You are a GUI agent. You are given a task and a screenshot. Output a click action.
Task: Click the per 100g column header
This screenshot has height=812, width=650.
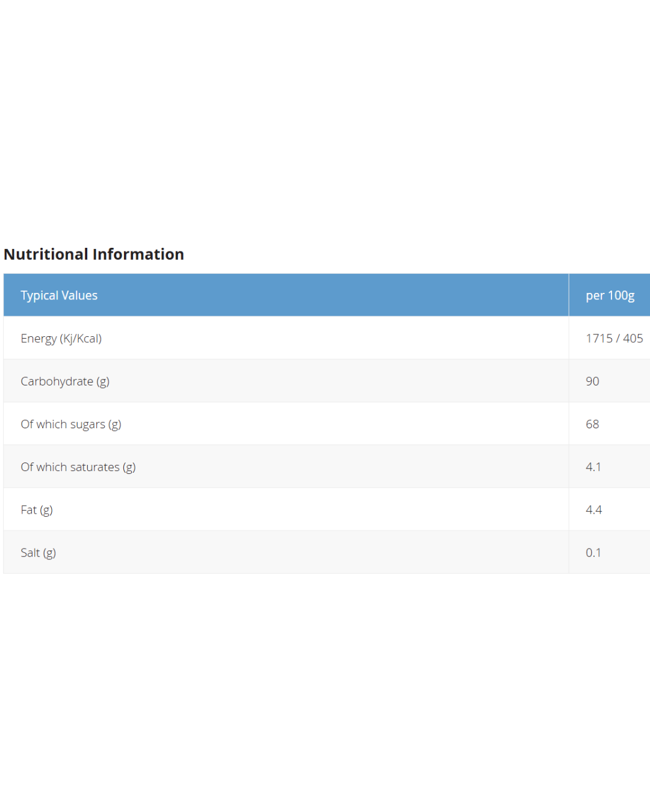click(x=610, y=295)
